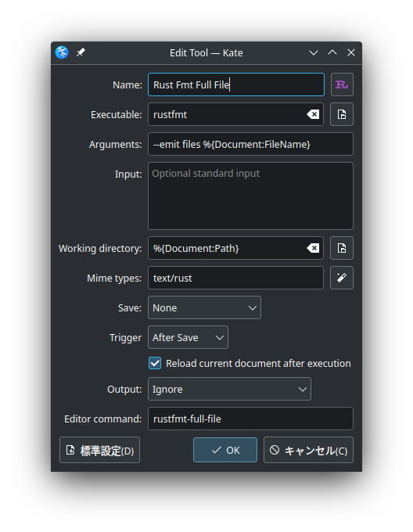
Task: Click the Kate application icon in title bar
Action: (62, 52)
